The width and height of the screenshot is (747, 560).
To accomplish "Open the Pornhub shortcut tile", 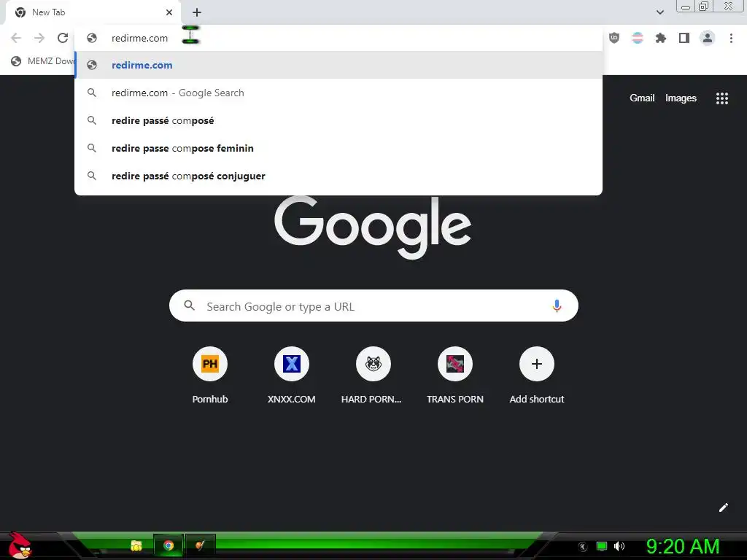I will click(210, 376).
